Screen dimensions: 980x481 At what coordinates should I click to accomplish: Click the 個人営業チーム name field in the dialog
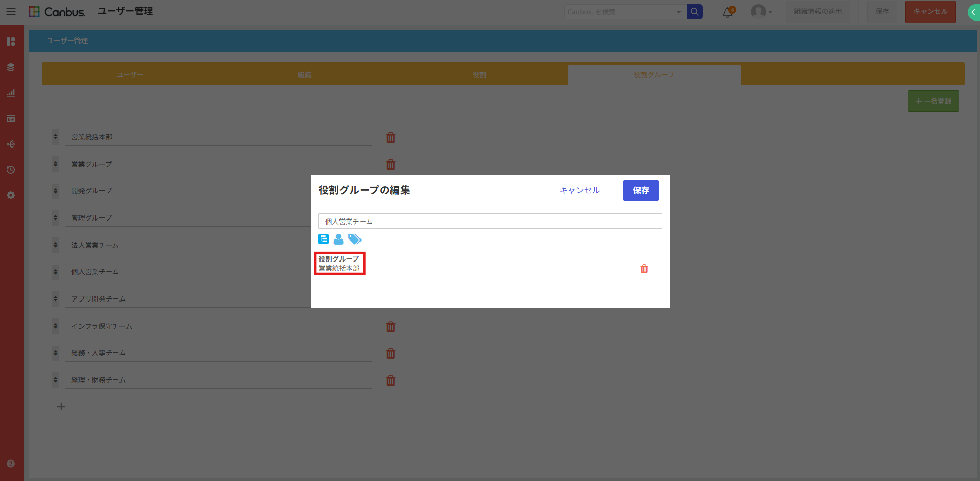(x=490, y=222)
